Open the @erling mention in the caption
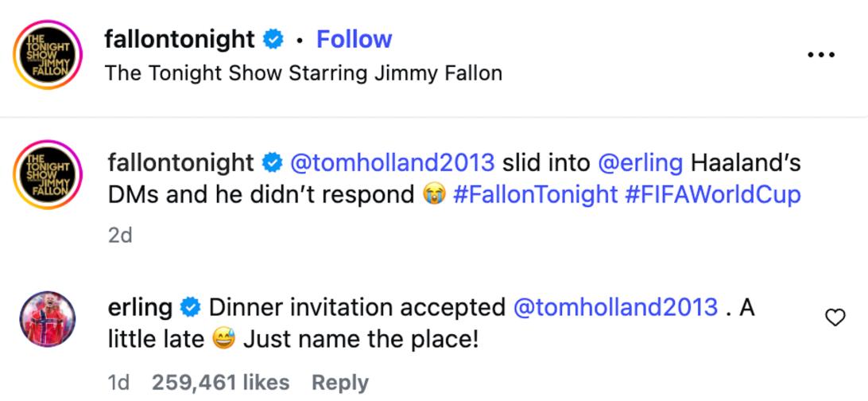This screenshot has height=401, width=868. tap(641, 163)
